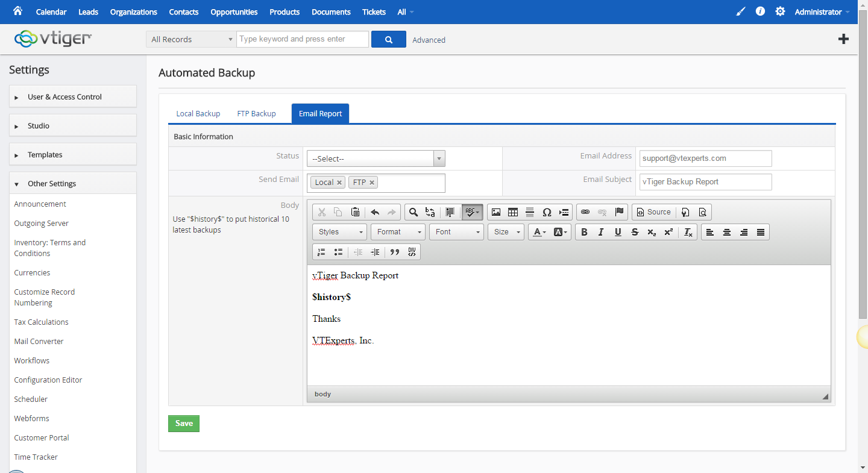Remove the Local tag from Send Email
The width and height of the screenshot is (868, 473).
339,183
